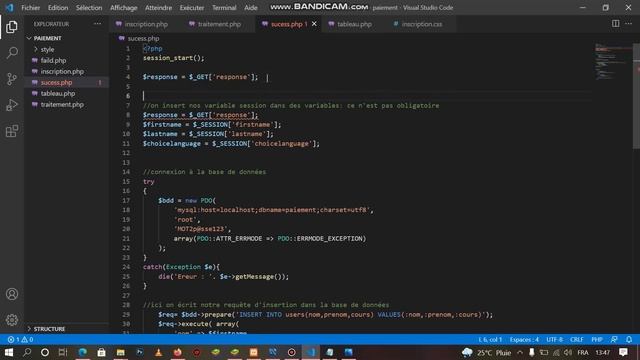640x360 pixels.
Task: Open tableau.php in the explorer tree
Action: 58,93
